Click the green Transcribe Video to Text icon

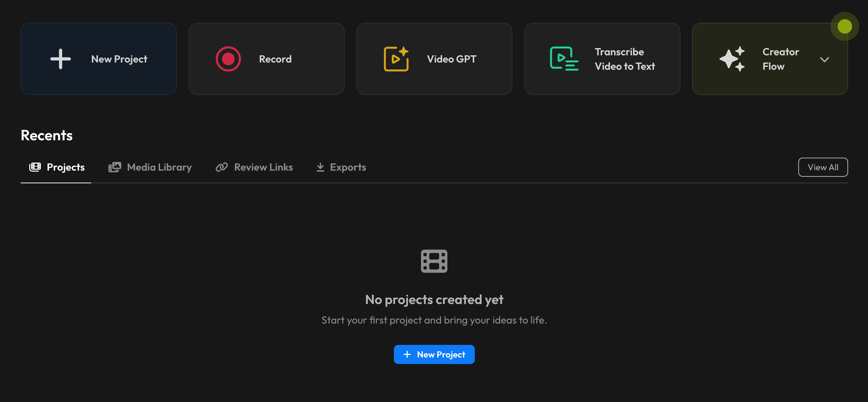[564, 59]
